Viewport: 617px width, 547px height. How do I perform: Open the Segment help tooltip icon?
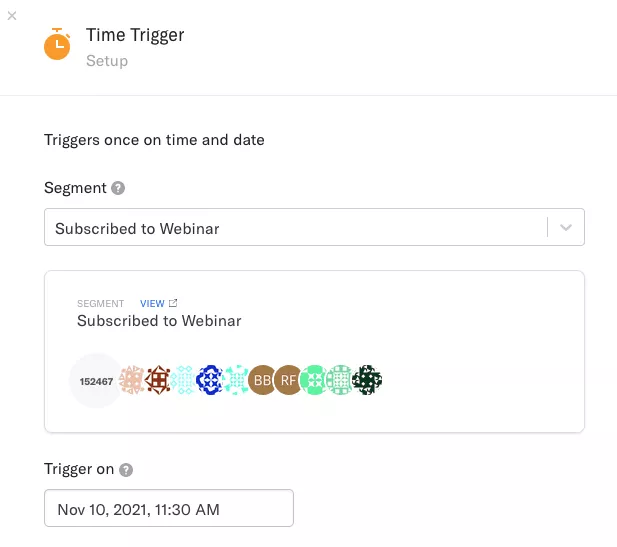click(118, 188)
